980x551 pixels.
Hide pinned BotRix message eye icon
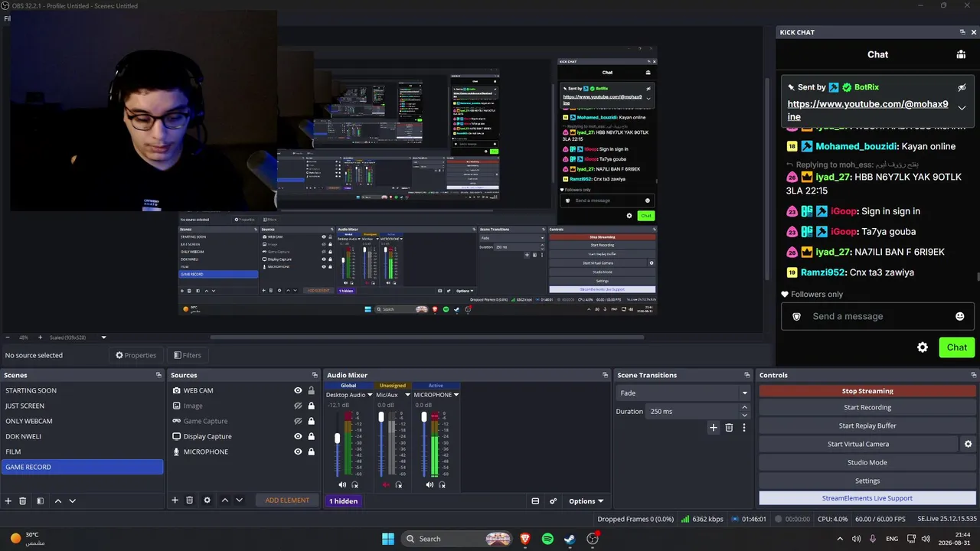click(x=962, y=87)
